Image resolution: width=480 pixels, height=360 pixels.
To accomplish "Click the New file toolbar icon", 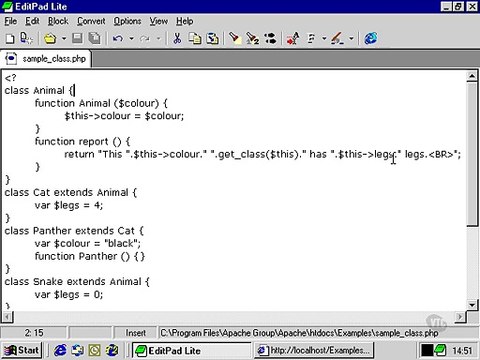I will coord(10,39).
